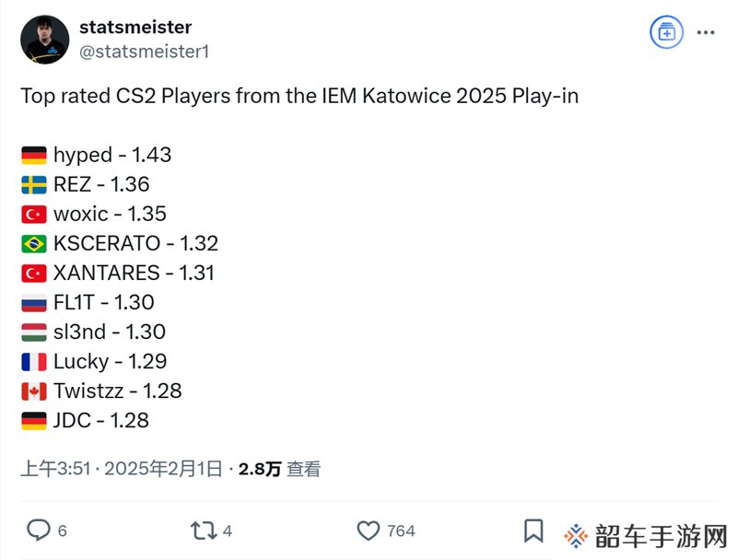Click the blue circled plus icon
The height and width of the screenshot is (560, 737).
[666, 32]
